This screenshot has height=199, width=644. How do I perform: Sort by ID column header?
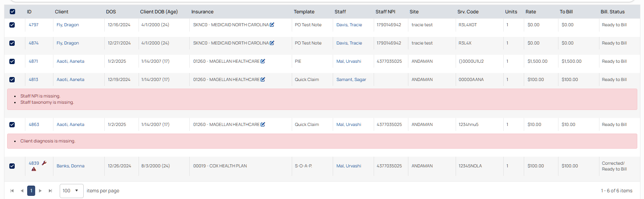point(29,12)
